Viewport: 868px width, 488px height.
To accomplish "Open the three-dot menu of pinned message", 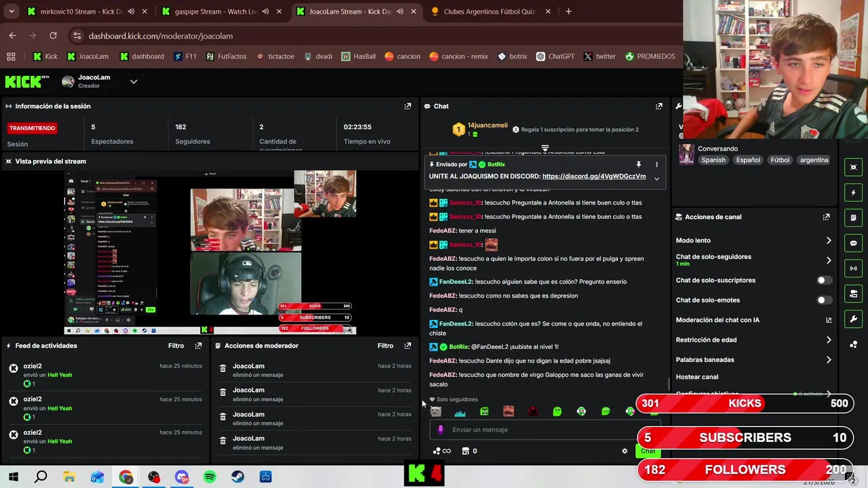I will coord(656,165).
